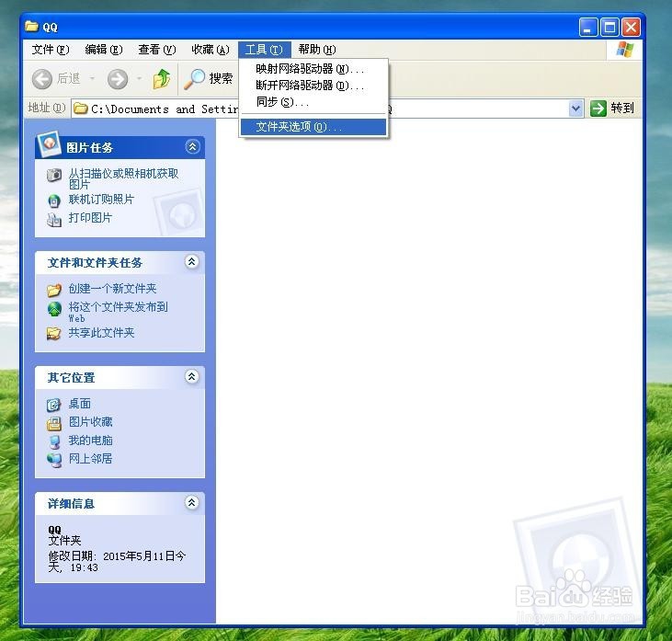The height and width of the screenshot is (641, 672).
Task: Click 从扫描仪或照相机获取图片 link
Action: click(123, 178)
